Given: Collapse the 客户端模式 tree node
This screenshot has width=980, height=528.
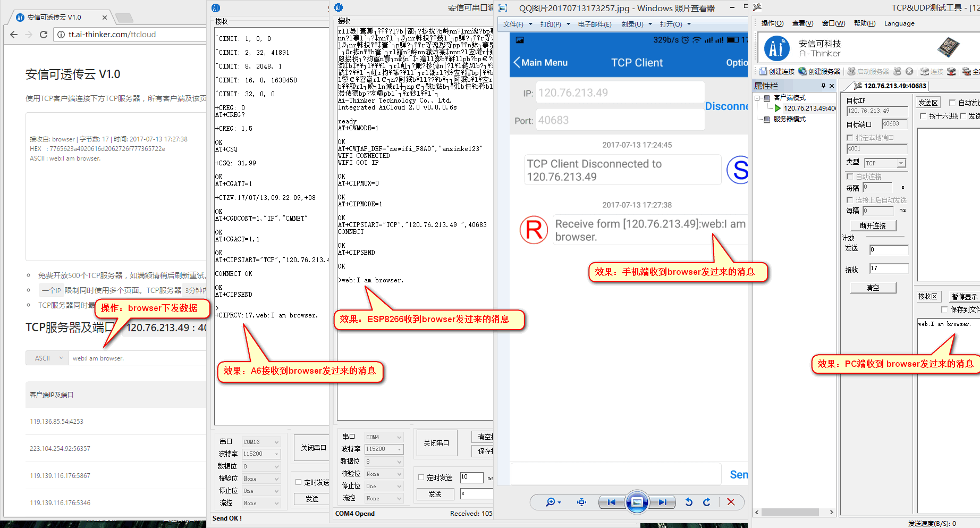Looking at the screenshot, I should pyautogui.click(x=757, y=98).
